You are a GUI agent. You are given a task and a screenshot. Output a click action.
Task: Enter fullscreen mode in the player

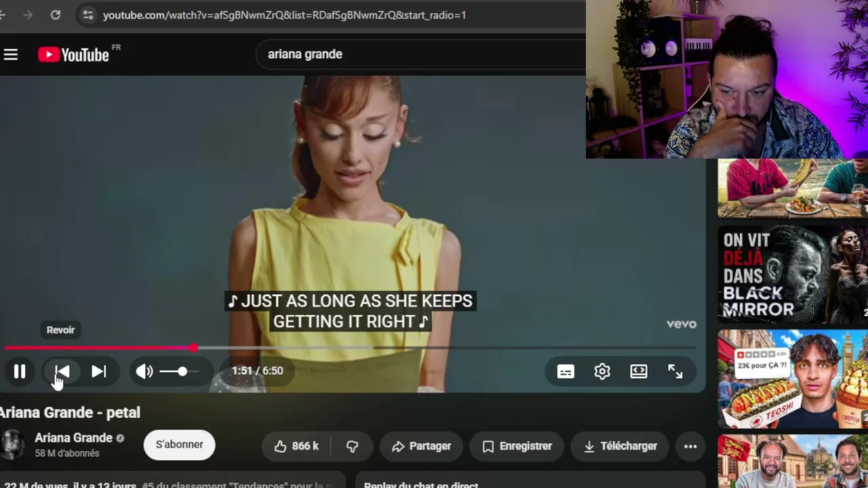675,371
